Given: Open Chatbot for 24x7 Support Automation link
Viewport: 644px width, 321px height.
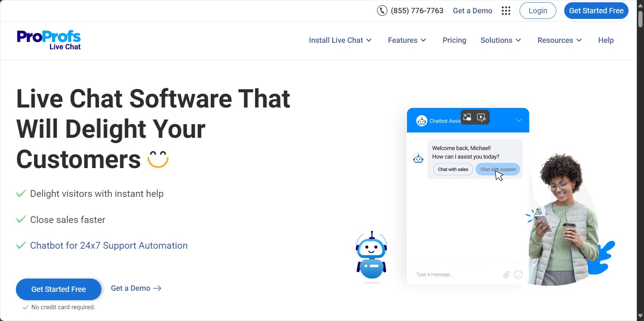Looking at the screenshot, I should coord(109,245).
